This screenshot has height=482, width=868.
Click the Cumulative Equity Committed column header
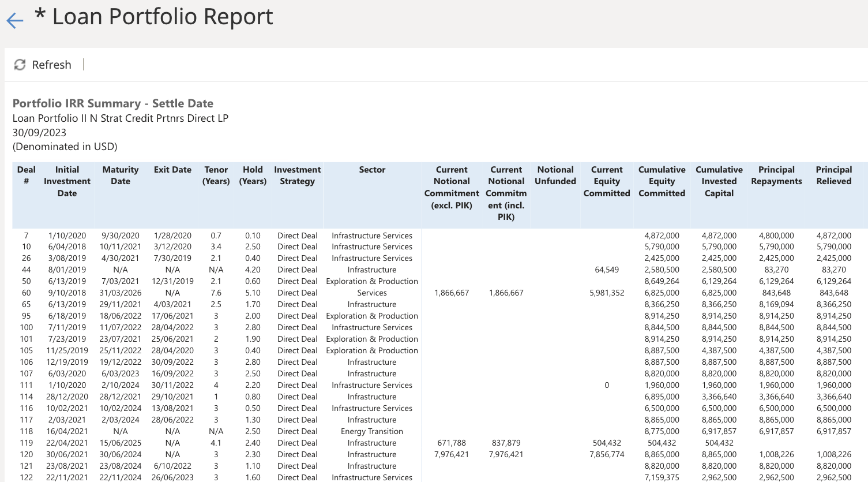click(x=662, y=181)
